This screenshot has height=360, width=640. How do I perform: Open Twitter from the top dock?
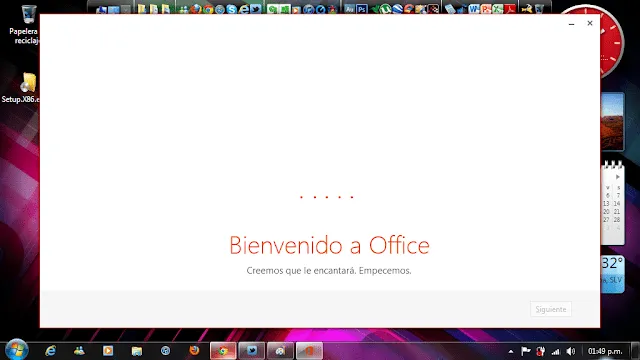tap(256, 9)
